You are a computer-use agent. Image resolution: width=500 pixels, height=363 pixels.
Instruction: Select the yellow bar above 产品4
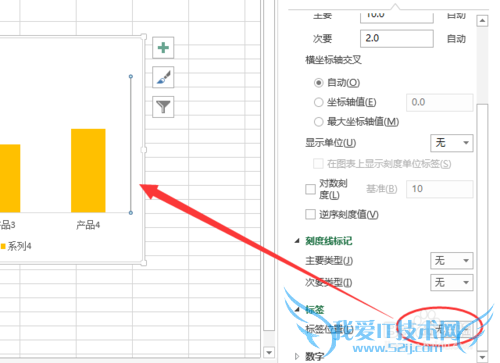[88, 170]
